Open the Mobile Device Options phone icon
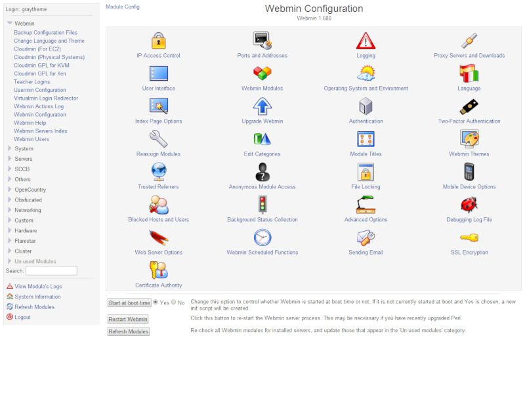Viewport: 525px width, 420px height. pos(469,172)
